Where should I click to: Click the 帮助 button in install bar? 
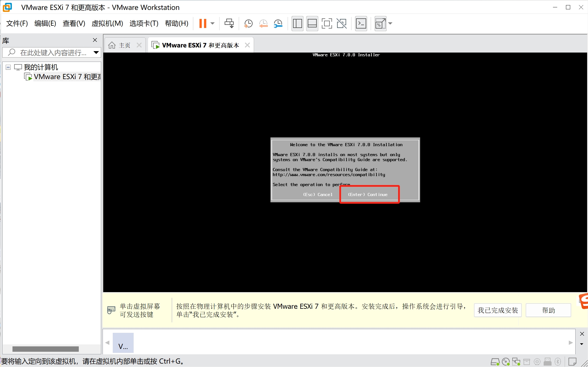point(548,310)
